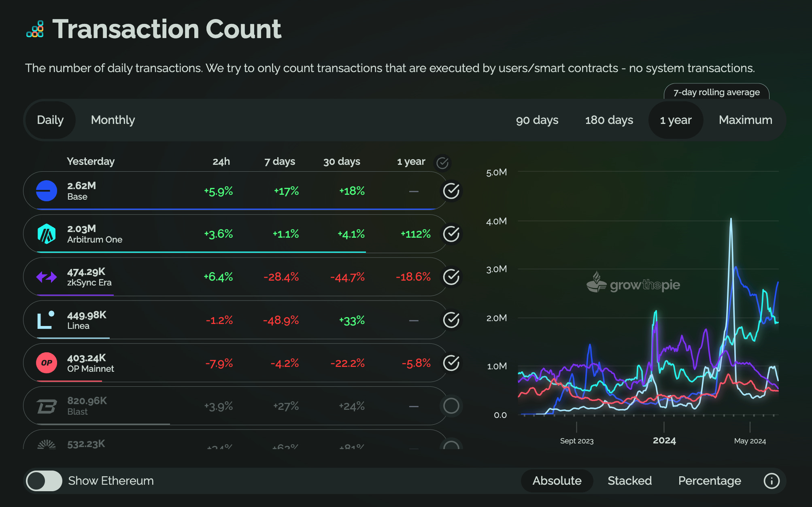
Task: Click the Arbitrum One chain logo
Action: point(47,234)
